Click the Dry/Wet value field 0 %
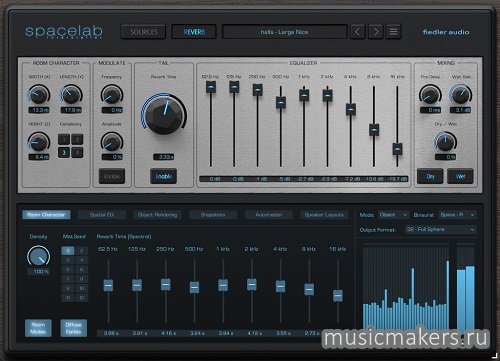The image size is (500, 361). coord(446,157)
